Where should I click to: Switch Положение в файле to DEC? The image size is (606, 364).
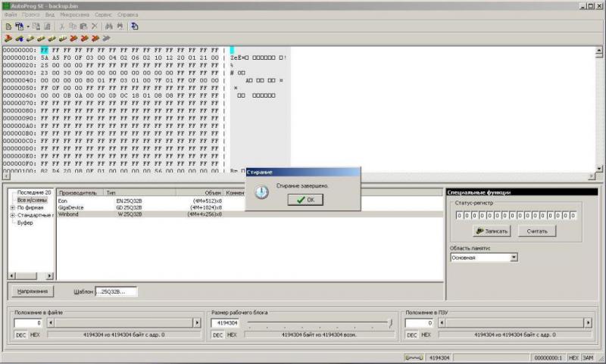click(x=21, y=334)
